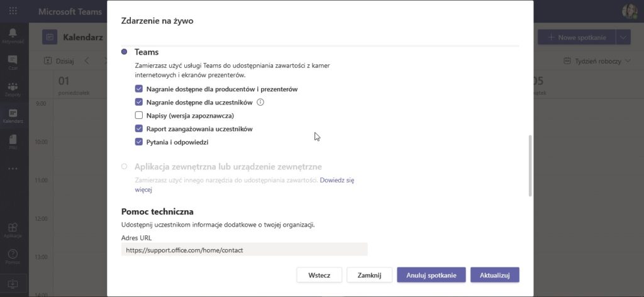Click info icon beside Nagranie dostępne dla uczestników
This screenshot has width=644, height=297.
pyautogui.click(x=260, y=103)
